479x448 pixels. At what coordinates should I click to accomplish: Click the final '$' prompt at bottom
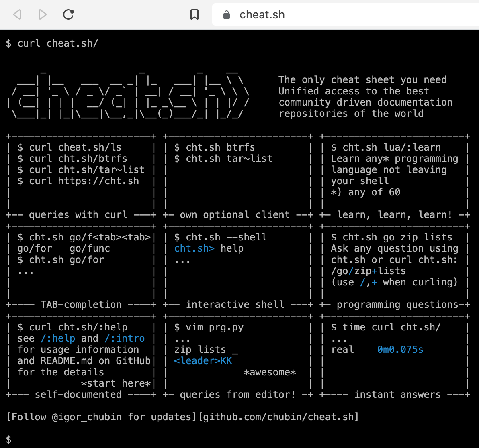(x=8, y=440)
